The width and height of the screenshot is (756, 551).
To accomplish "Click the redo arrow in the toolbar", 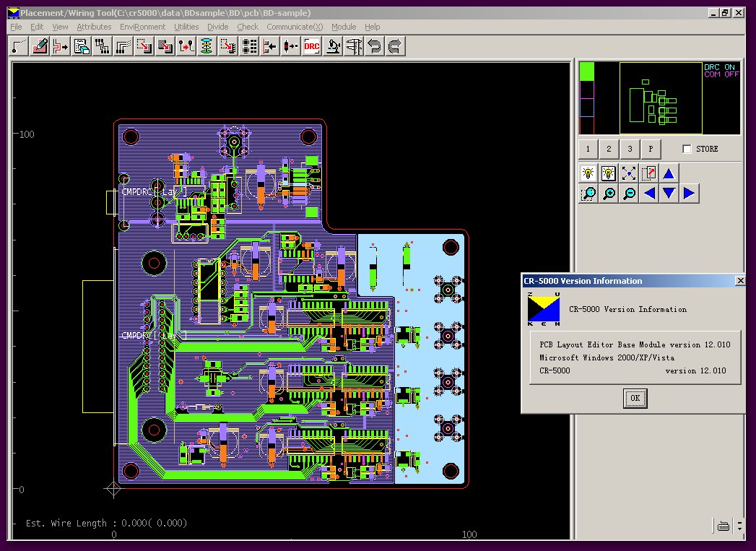I will [x=396, y=47].
